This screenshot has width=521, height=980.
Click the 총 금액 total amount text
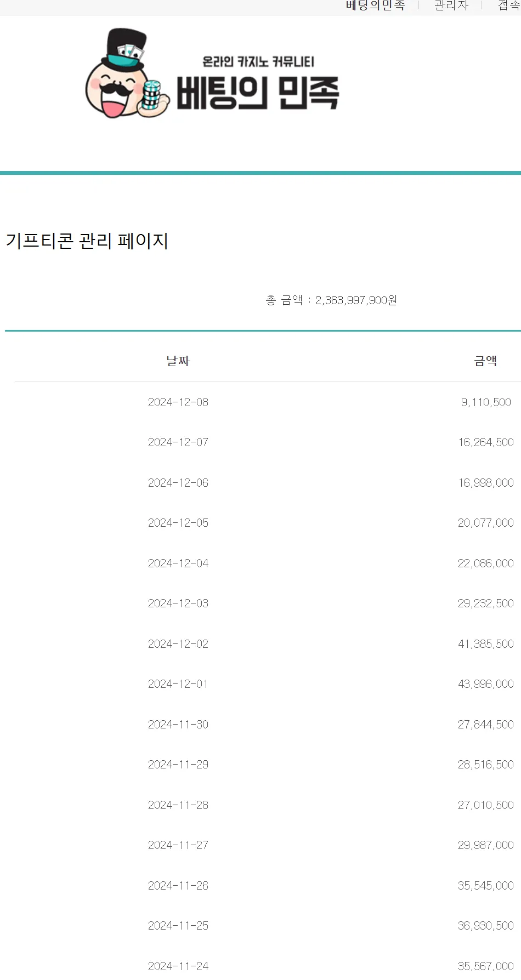[x=331, y=300]
